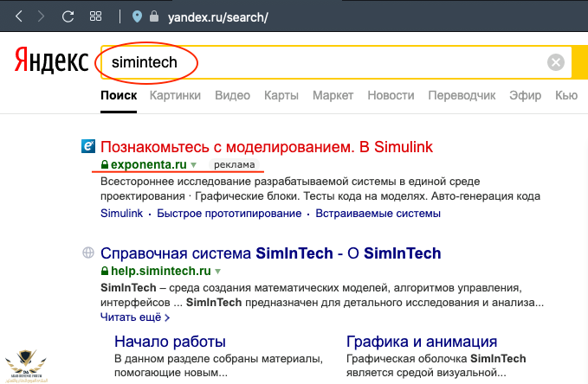Open the Маркет tab
The image size is (588, 384).
click(333, 95)
